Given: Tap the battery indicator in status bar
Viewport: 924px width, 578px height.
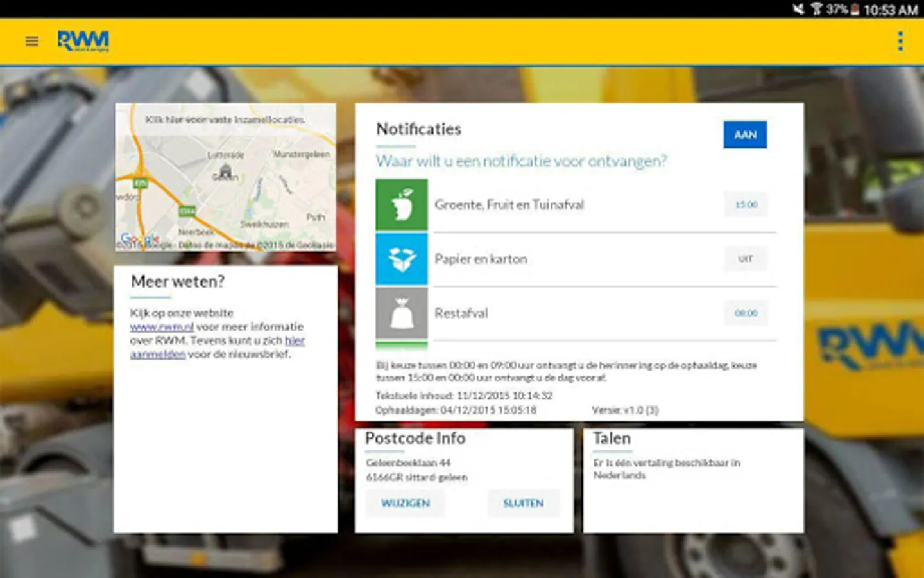Looking at the screenshot, I should click(x=855, y=10).
